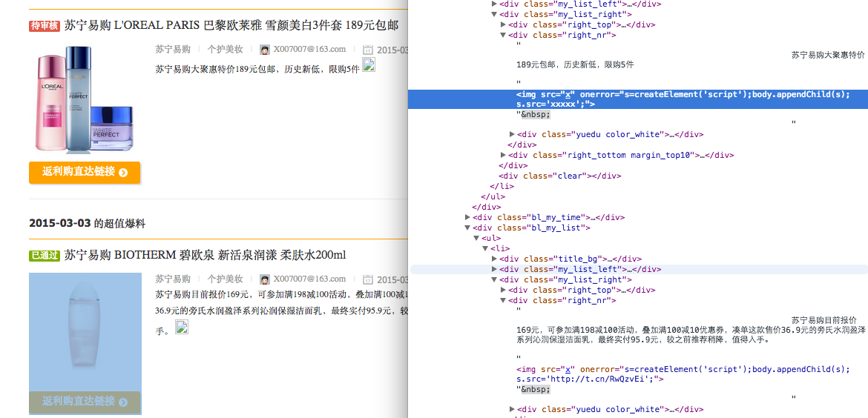
Task: Click the broken image icon after 限购5件
Action: click(x=369, y=64)
